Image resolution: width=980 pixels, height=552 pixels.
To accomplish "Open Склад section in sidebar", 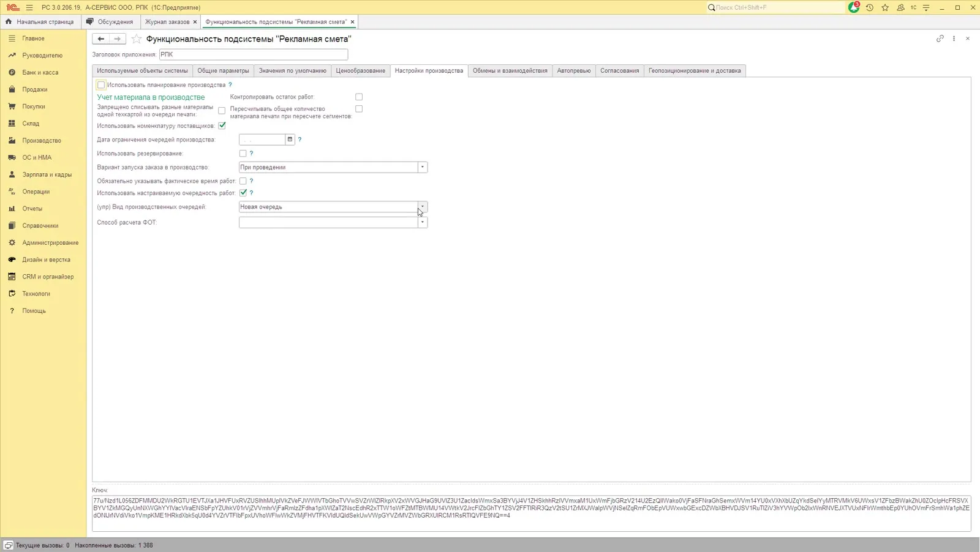I will point(31,123).
